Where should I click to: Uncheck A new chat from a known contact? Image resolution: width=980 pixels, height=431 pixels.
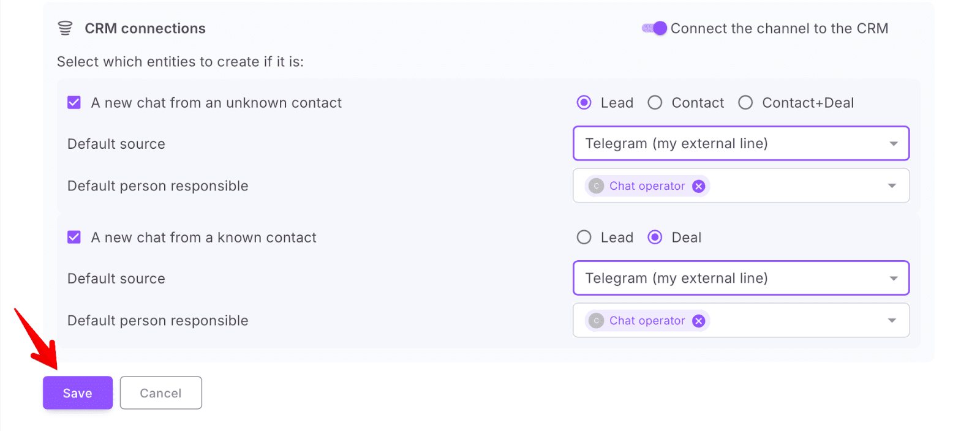point(74,237)
